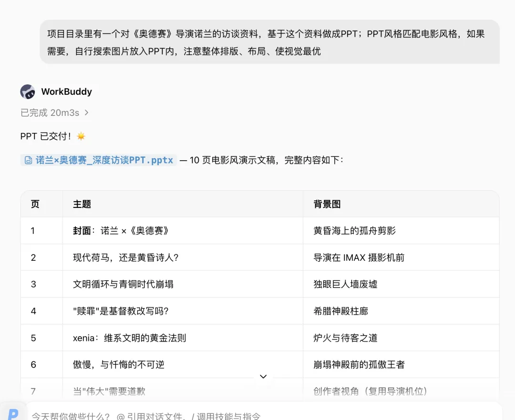Click page number 6 in the table
The height and width of the screenshot is (420, 515).
[x=33, y=365]
